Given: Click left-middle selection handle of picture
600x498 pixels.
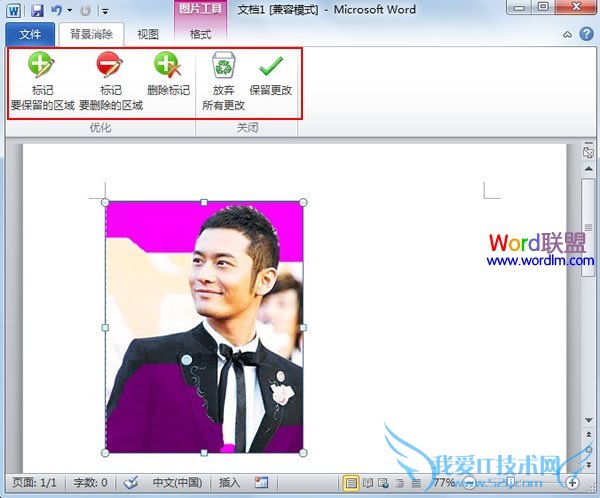Looking at the screenshot, I should (x=105, y=328).
